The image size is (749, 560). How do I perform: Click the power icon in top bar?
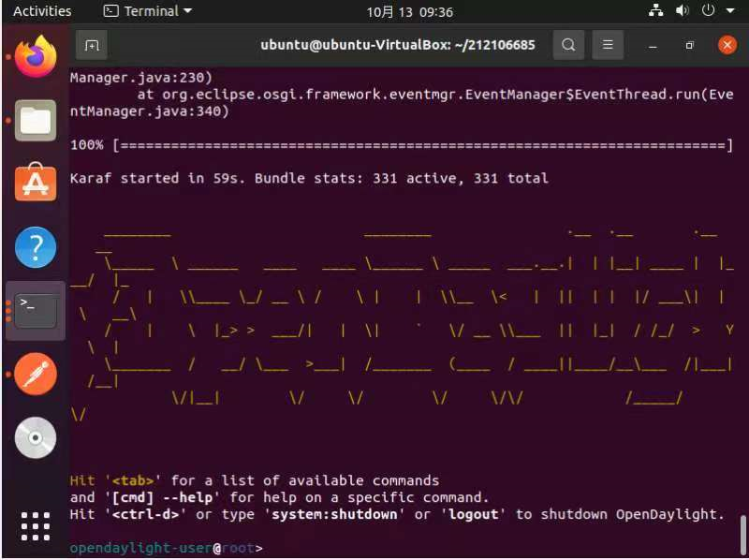[x=709, y=10]
